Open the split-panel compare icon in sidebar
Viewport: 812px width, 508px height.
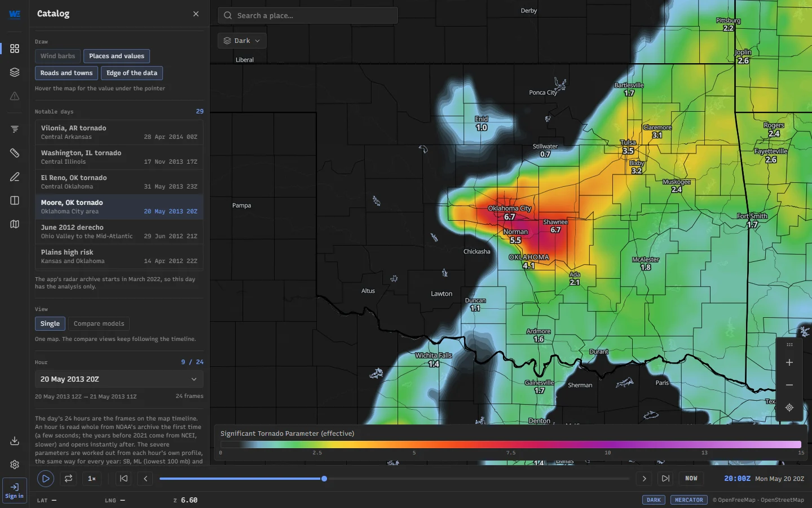[x=15, y=200]
